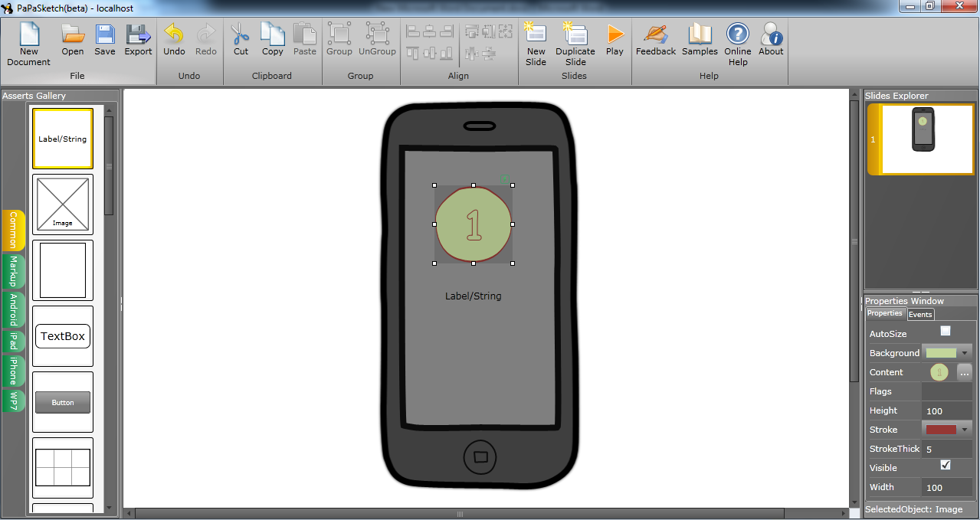Pick the empty rectangle gallery item
980x520 pixels.
pos(63,270)
